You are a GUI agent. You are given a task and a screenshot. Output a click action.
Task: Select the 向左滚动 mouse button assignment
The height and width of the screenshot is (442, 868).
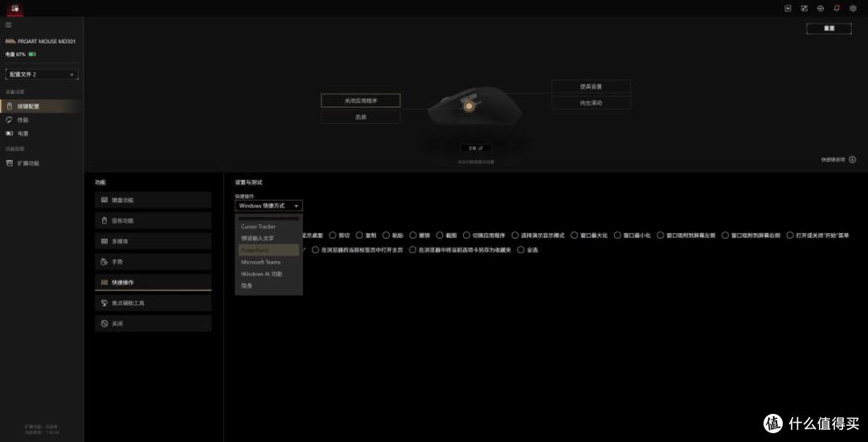click(x=591, y=103)
